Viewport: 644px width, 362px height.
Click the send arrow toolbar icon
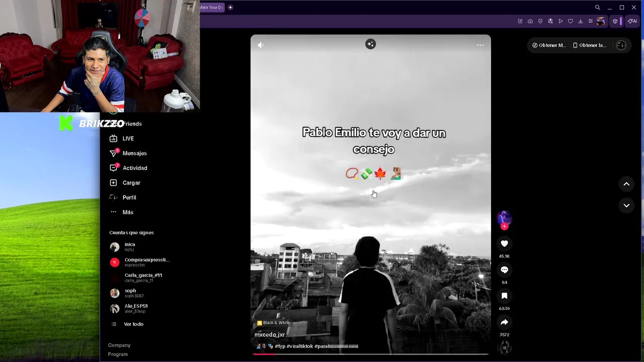point(560,21)
